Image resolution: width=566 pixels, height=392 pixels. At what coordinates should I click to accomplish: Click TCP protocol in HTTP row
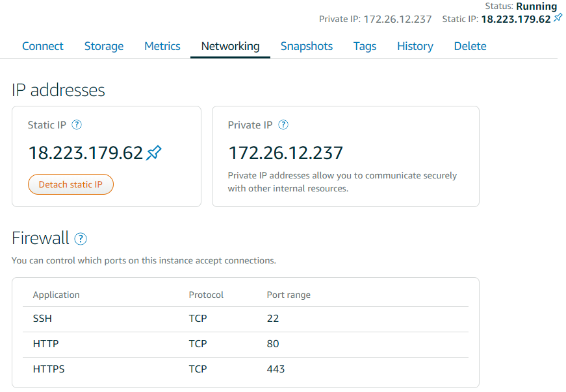point(198,344)
